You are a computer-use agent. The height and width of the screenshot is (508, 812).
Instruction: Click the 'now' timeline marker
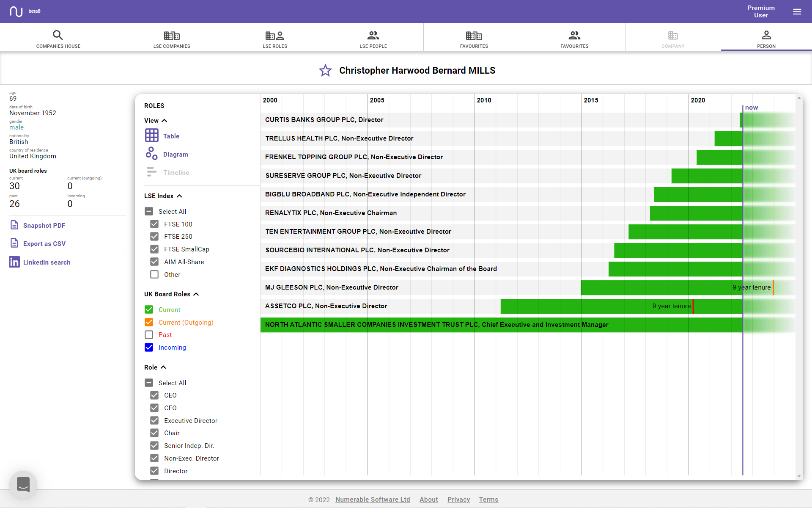[x=751, y=108]
